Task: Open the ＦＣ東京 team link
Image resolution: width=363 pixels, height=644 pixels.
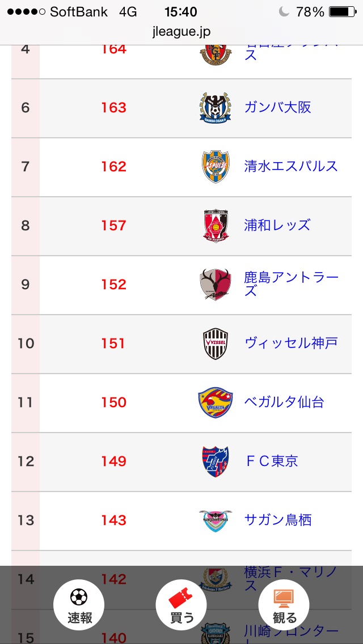Action: point(271,461)
